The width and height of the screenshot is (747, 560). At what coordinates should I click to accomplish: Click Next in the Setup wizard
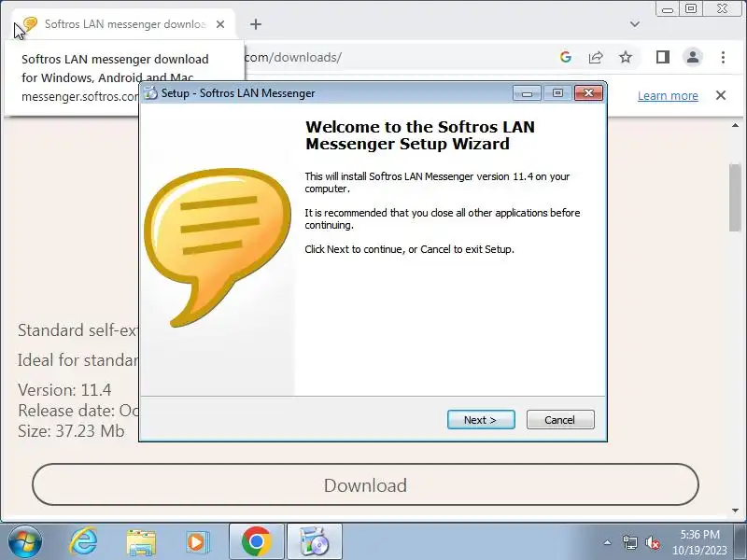click(x=481, y=419)
